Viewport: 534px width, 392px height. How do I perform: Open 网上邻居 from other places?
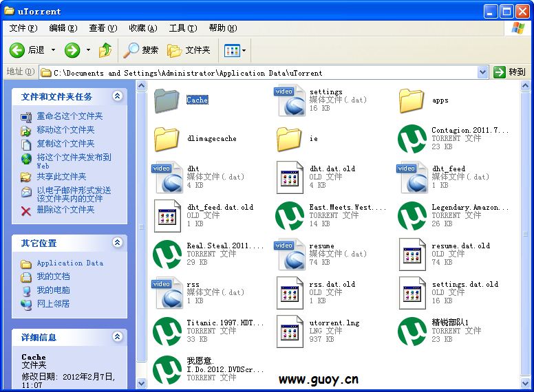pyautogui.click(x=53, y=303)
